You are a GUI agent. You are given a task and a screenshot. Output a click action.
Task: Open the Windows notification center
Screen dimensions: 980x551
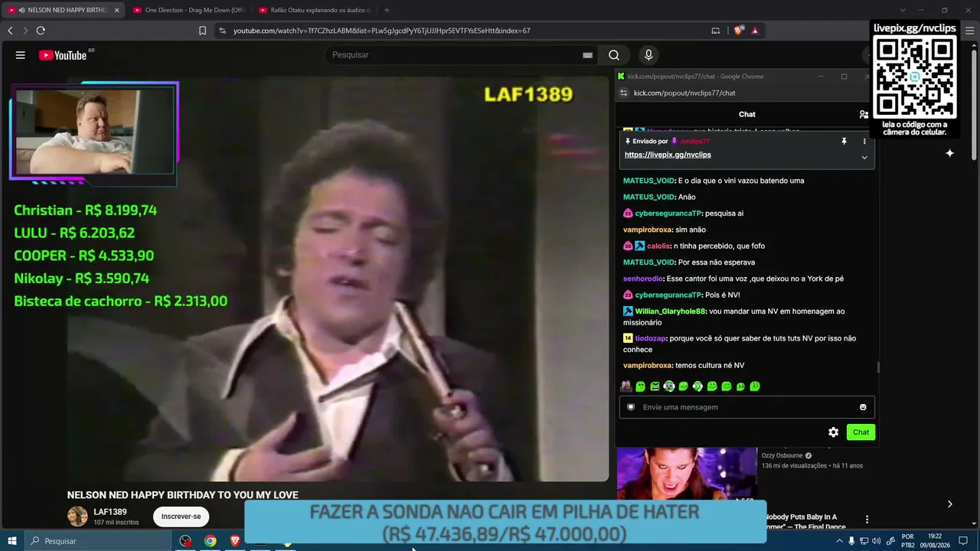click(x=963, y=541)
